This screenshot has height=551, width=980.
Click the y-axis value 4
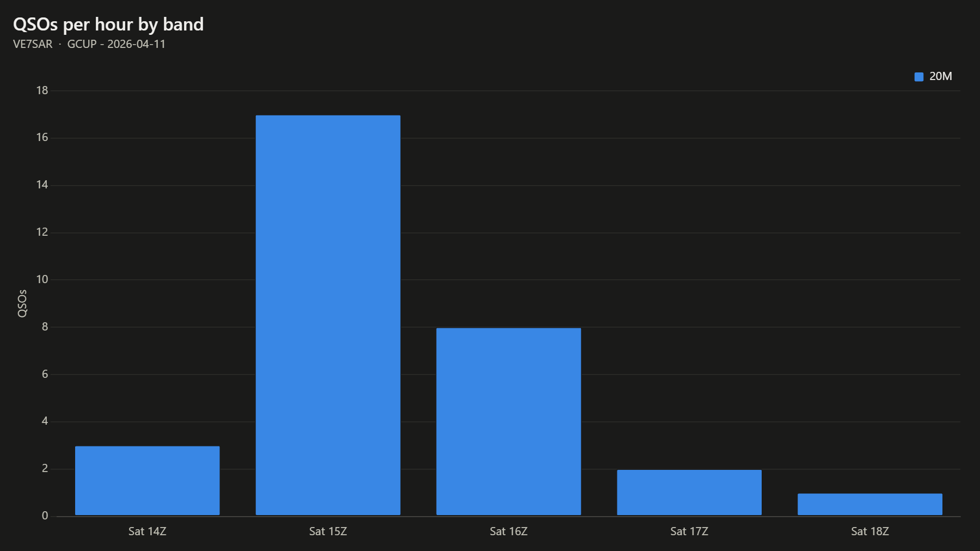tap(45, 421)
